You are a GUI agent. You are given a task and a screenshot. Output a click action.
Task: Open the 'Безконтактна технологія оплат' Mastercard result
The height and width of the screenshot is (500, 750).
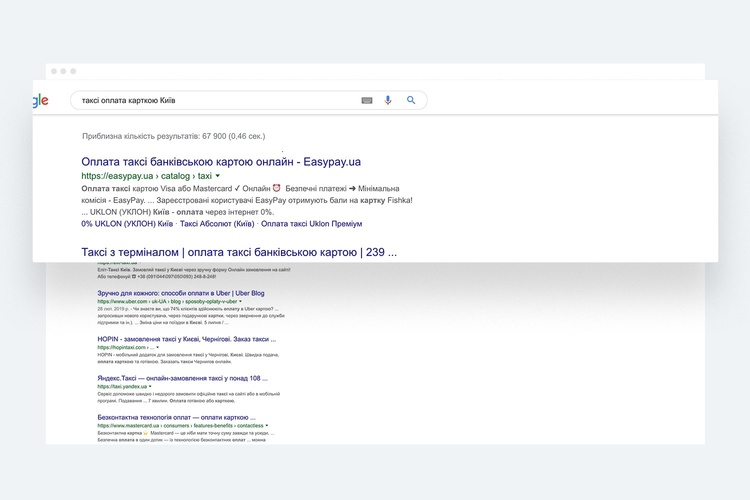coord(176,418)
